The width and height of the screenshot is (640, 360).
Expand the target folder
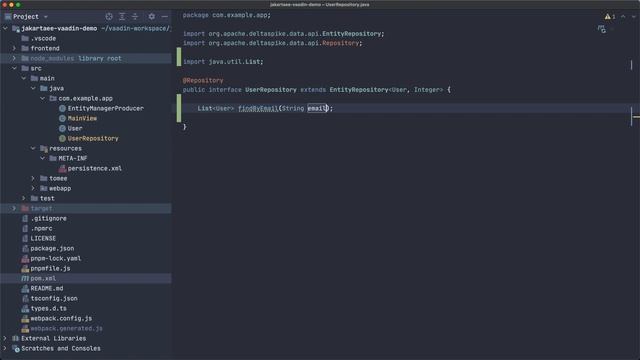(14, 208)
